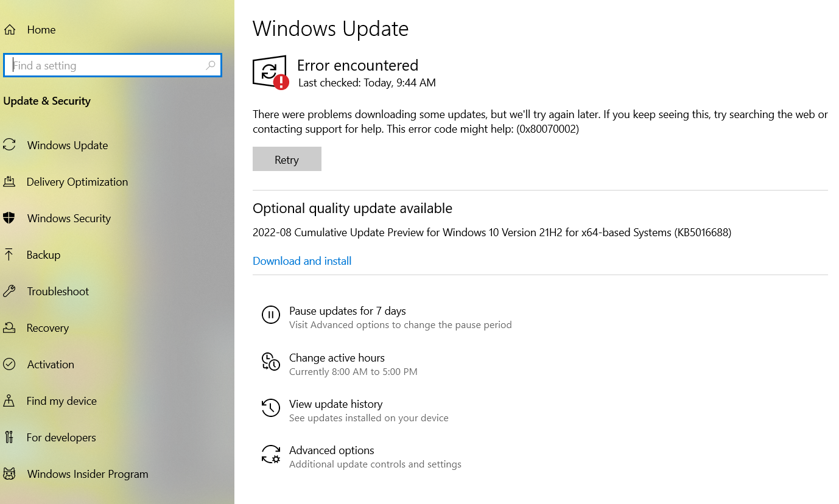The height and width of the screenshot is (504, 839).
Task: Open Advanced options for updates
Action: pyautogui.click(x=331, y=450)
